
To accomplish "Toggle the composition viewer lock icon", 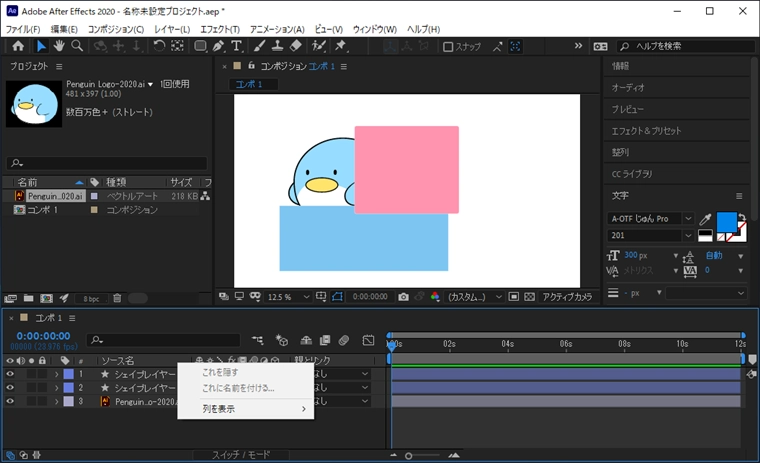I will click(x=251, y=65).
